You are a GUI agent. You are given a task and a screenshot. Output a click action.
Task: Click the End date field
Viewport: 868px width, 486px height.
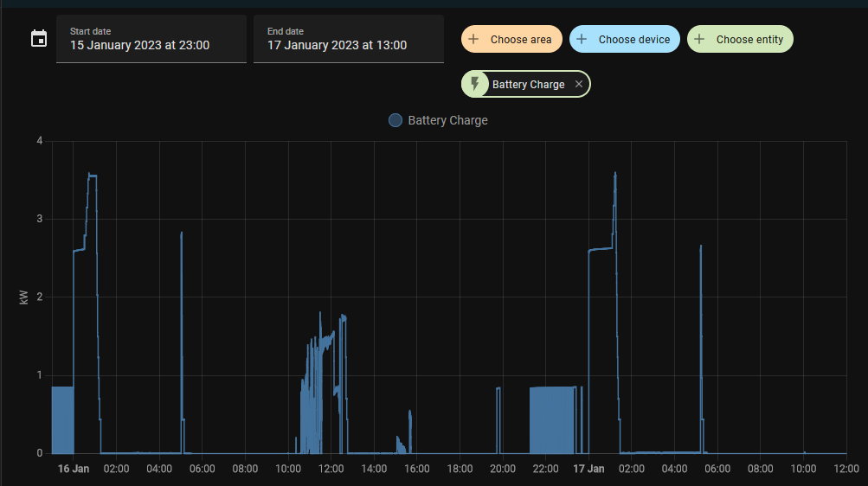348,39
